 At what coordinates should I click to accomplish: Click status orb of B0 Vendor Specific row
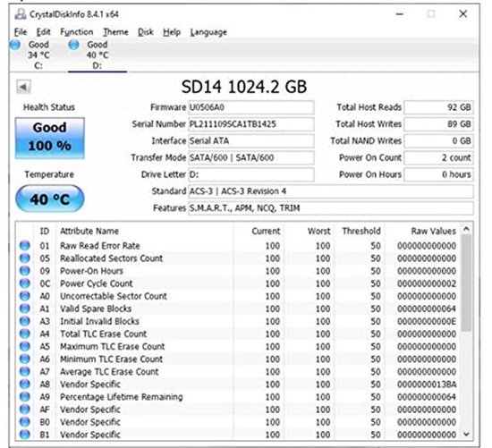25,422
